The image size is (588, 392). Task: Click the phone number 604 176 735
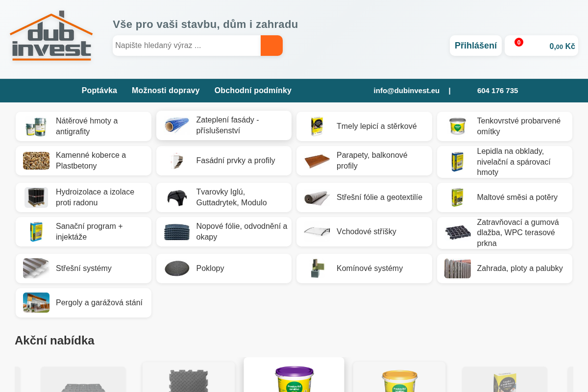click(497, 91)
